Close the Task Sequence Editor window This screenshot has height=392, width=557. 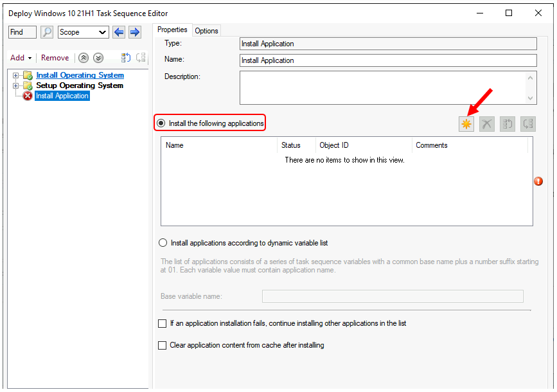point(538,13)
